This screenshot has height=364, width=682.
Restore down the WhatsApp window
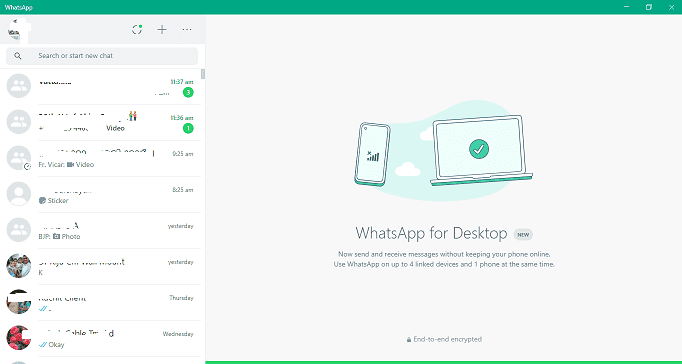(649, 7)
